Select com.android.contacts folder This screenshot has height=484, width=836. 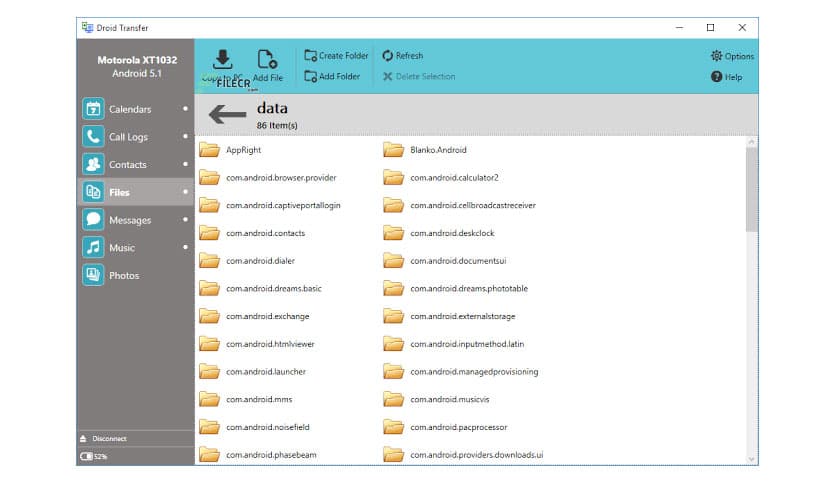coord(252,233)
